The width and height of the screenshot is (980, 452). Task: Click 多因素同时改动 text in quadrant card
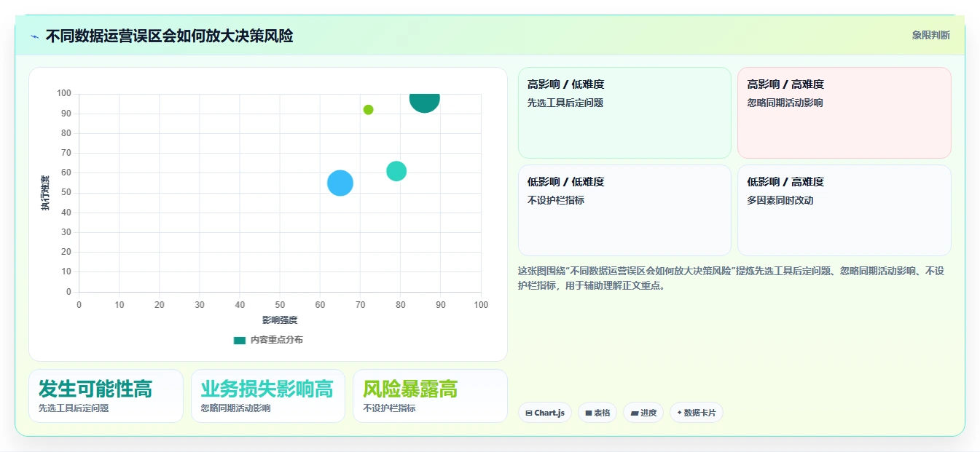point(780,200)
